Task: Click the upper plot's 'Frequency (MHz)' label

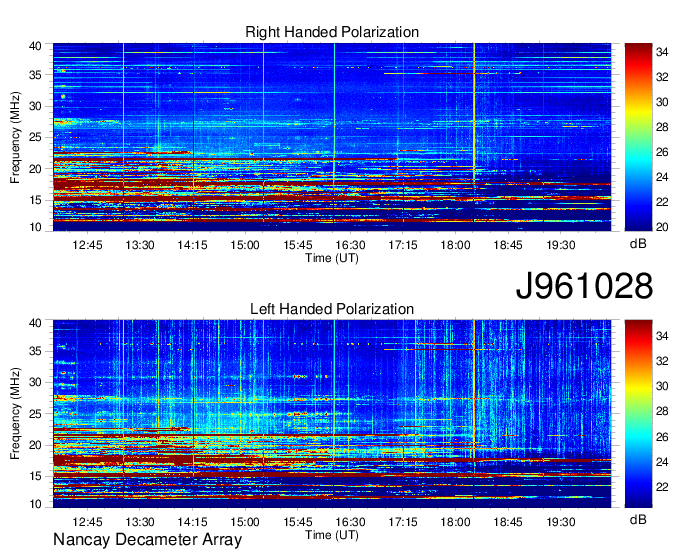Action: 15,137
